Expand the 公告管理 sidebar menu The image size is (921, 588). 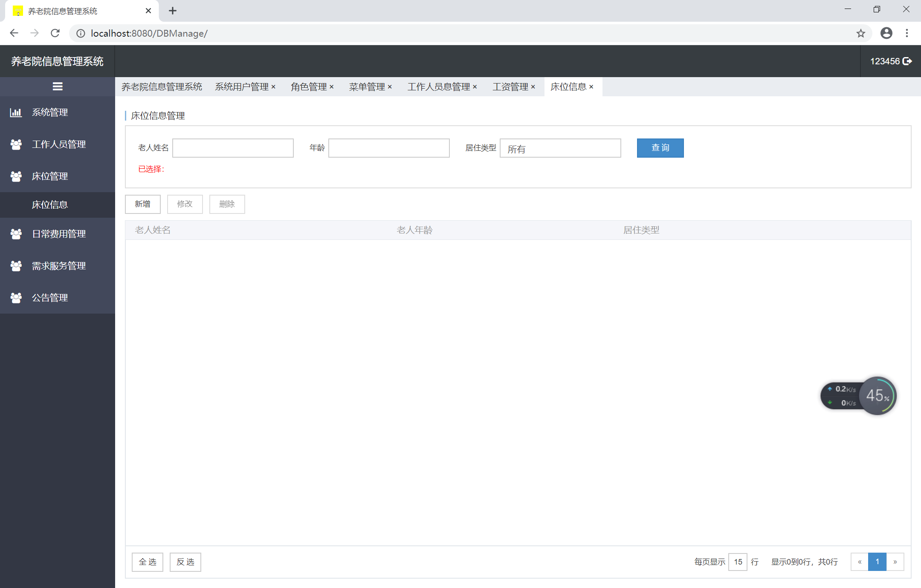50,298
